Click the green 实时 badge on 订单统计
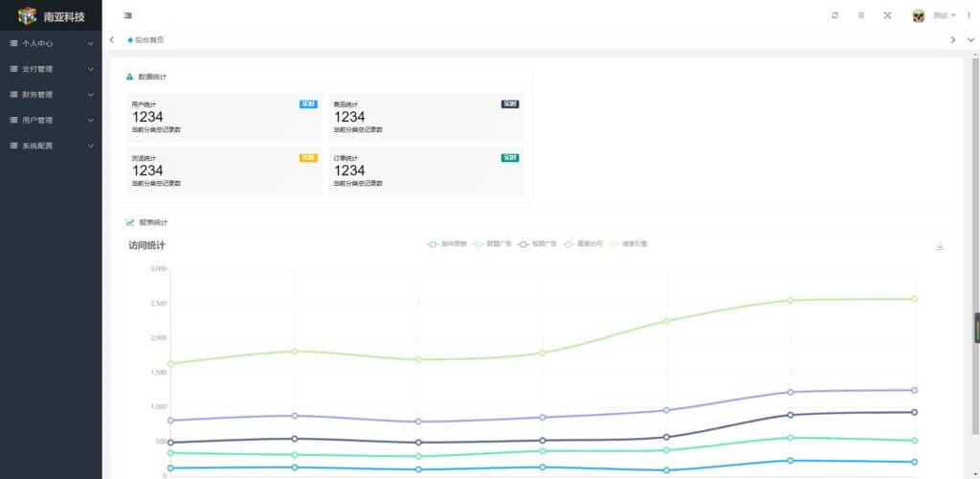Screen dimensions: 980x479 (510, 158)
